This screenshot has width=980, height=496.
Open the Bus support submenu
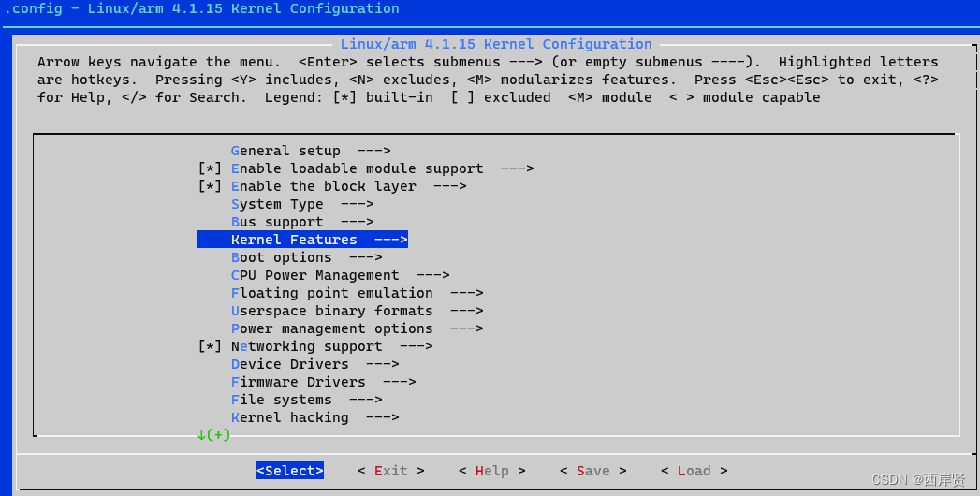tap(302, 222)
